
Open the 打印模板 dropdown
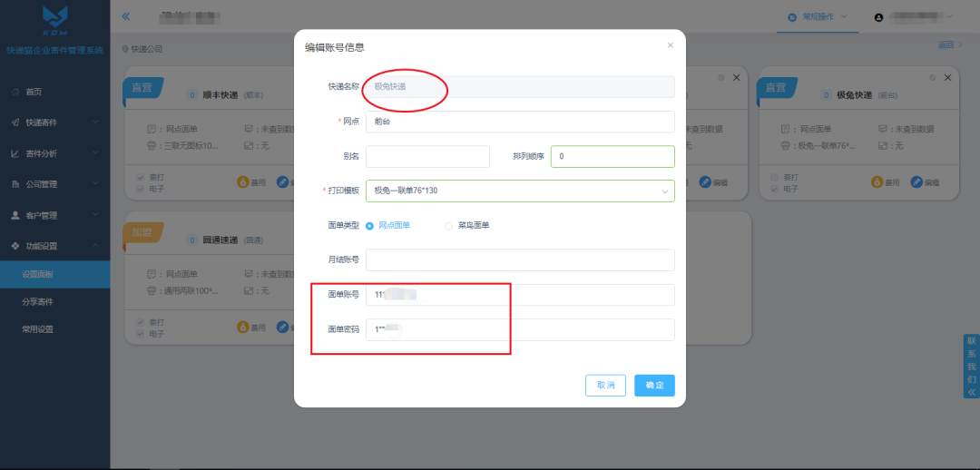coord(520,191)
